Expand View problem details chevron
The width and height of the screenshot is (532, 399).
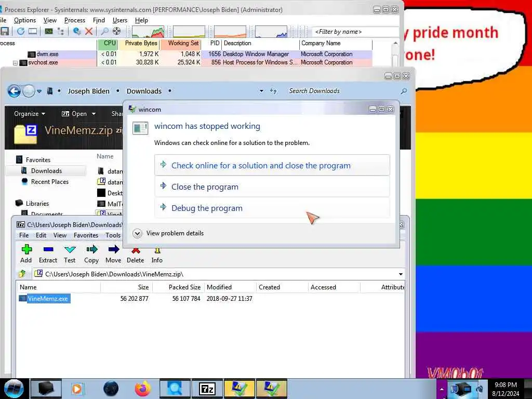click(137, 233)
